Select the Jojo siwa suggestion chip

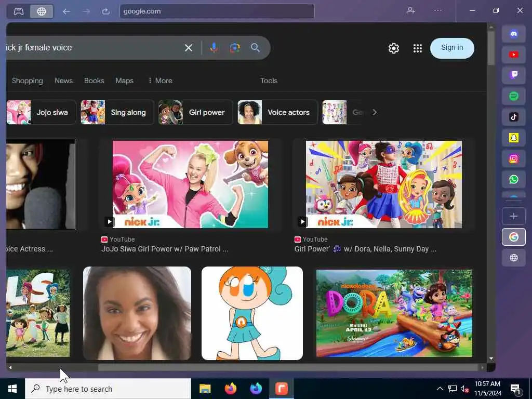tap(41, 112)
